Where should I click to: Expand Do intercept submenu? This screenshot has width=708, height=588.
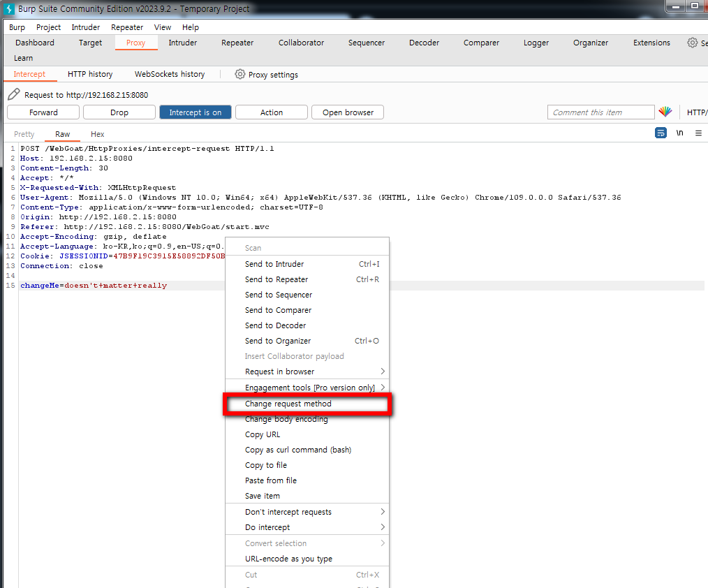pos(307,527)
